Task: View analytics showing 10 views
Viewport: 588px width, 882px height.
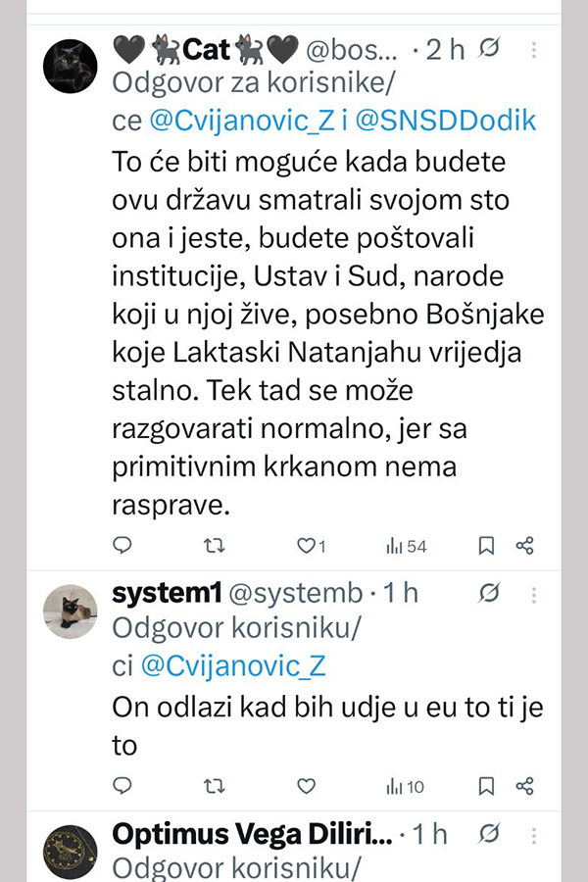Action: [x=405, y=786]
